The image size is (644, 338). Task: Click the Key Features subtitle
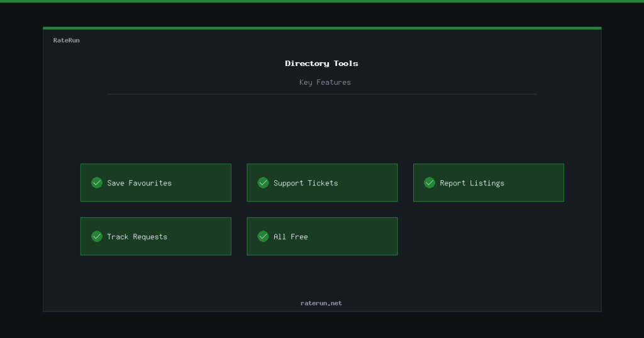325,82
